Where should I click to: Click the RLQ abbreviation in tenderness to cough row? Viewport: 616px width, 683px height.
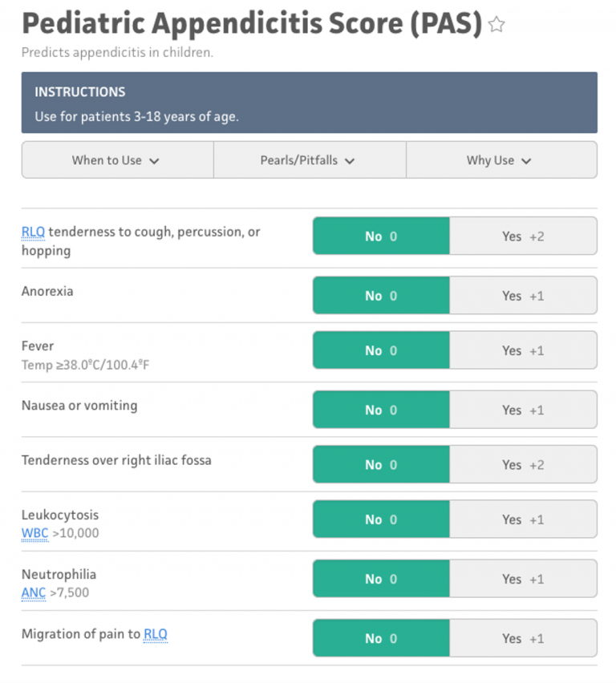click(x=33, y=232)
